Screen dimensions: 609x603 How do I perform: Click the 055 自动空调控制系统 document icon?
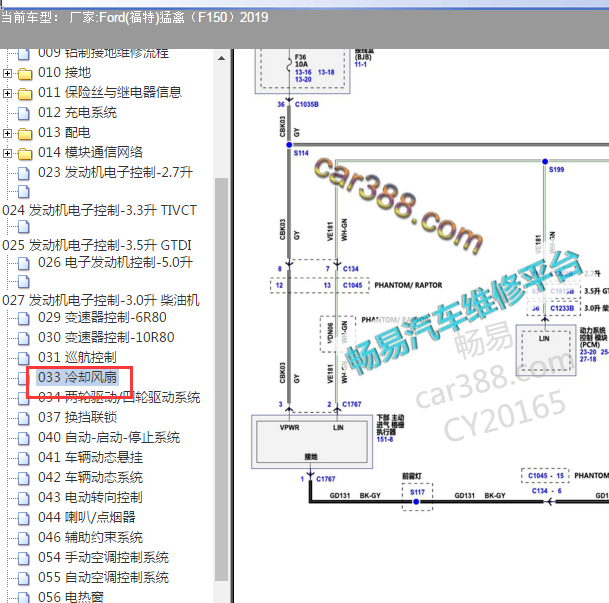pos(24,578)
